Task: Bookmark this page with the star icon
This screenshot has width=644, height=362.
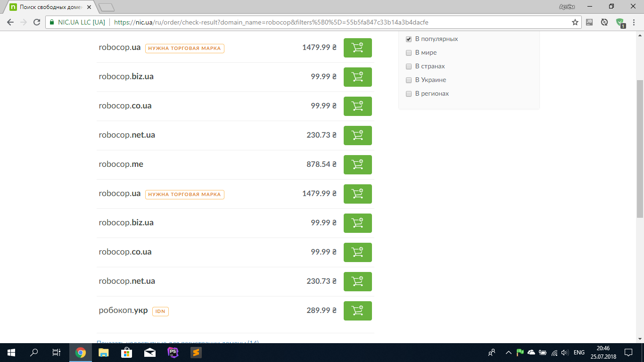Action: pyautogui.click(x=575, y=22)
